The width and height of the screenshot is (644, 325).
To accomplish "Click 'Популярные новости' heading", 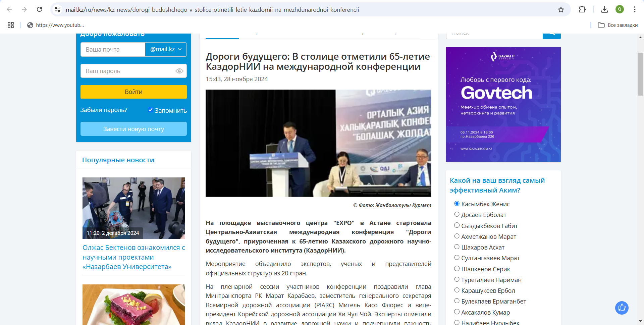I will [x=118, y=160].
